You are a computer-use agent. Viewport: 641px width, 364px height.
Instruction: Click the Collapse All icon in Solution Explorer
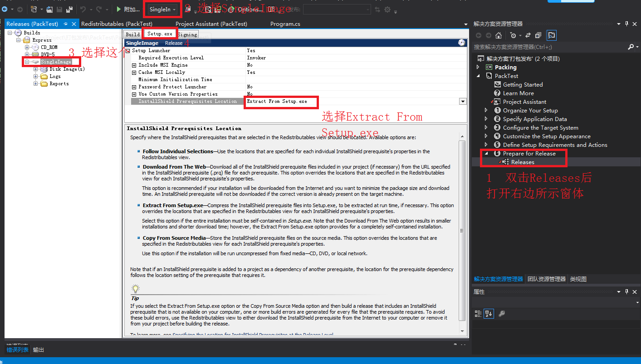click(x=538, y=35)
